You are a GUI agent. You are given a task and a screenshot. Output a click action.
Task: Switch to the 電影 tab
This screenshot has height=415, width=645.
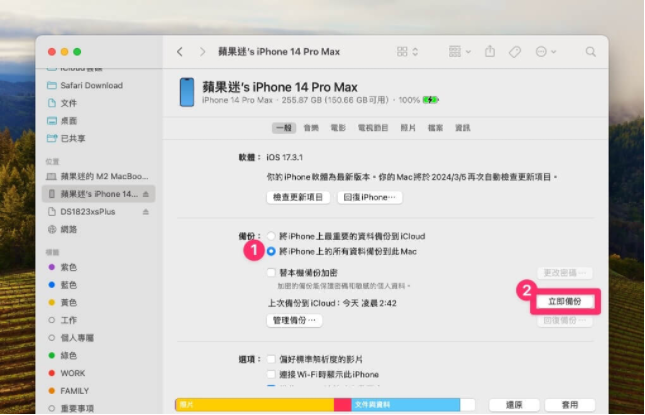338,128
